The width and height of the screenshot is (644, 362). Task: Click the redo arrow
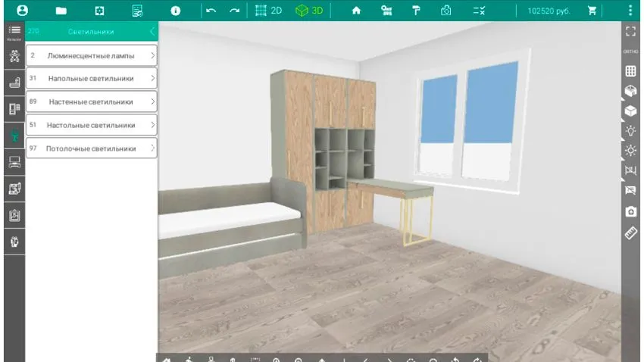[234, 11]
